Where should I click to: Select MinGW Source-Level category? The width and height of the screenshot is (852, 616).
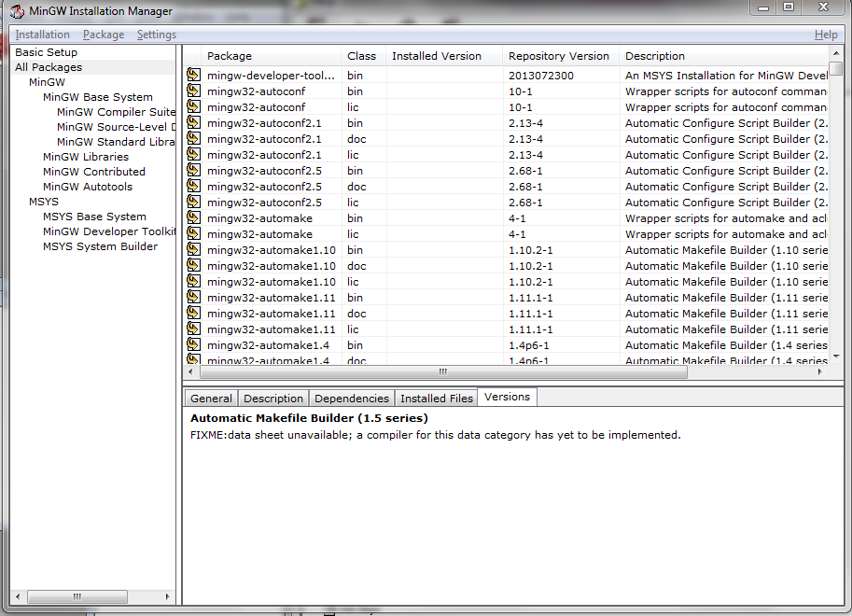(117, 127)
